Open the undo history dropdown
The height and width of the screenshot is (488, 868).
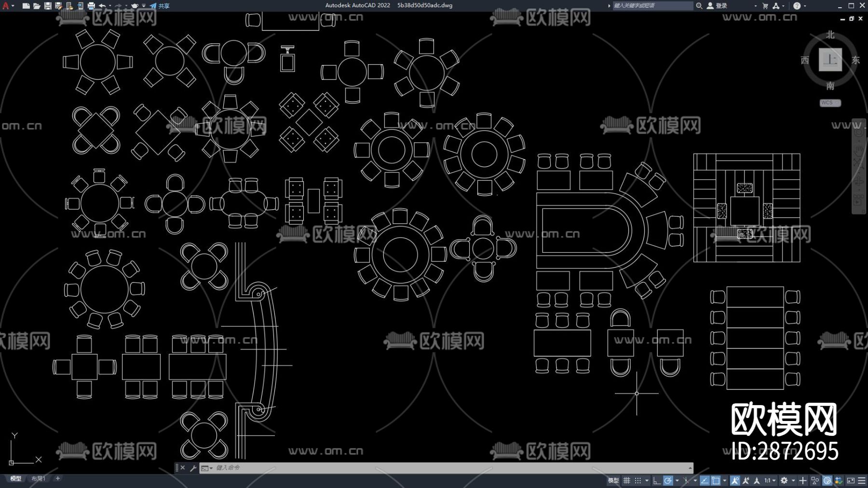click(110, 6)
